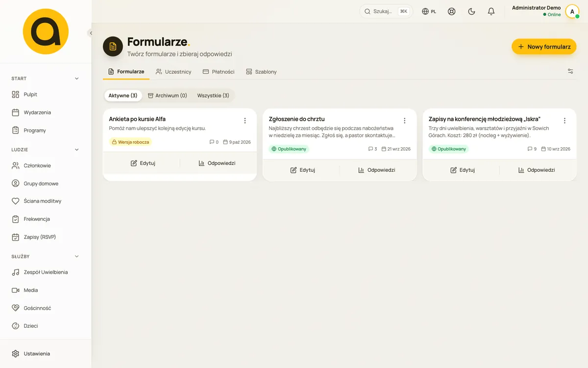Create a new form with Nowy formularz
The width and height of the screenshot is (588, 368).
click(x=544, y=47)
